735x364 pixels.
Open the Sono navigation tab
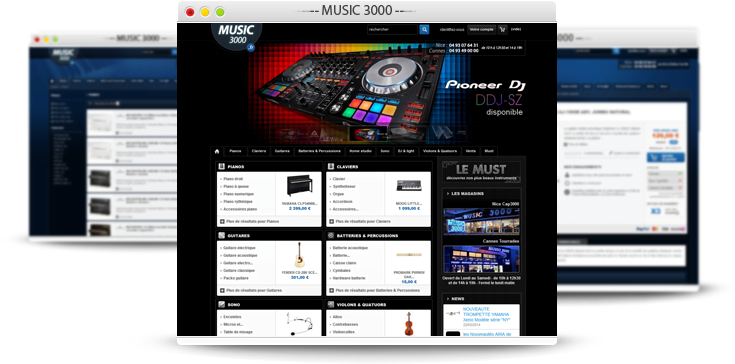pos(385,151)
